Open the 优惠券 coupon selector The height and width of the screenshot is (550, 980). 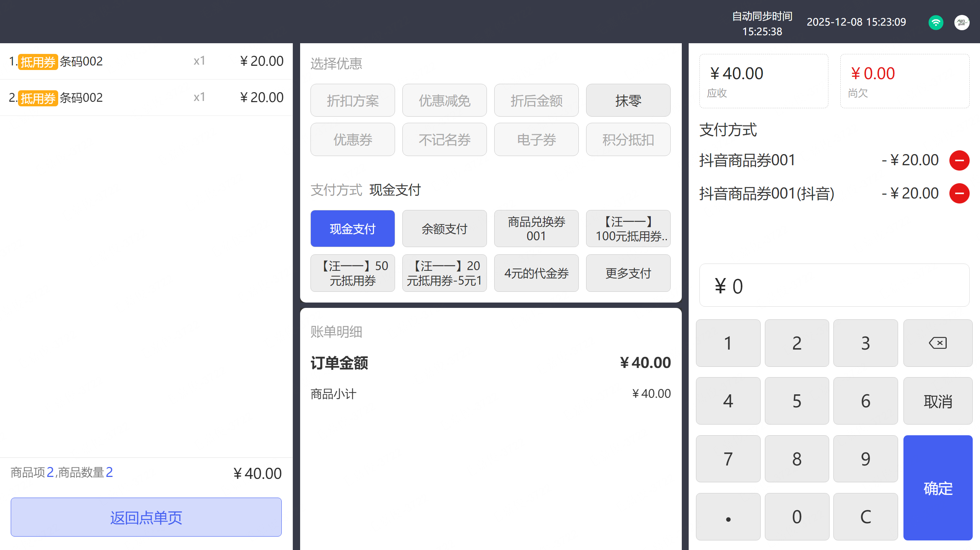tap(352, 140)
